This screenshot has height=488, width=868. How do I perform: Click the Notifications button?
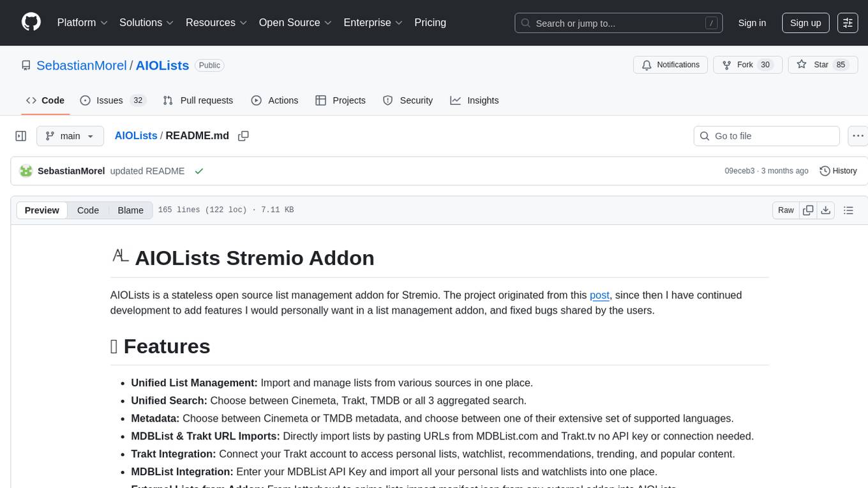[x=671, y=65]
